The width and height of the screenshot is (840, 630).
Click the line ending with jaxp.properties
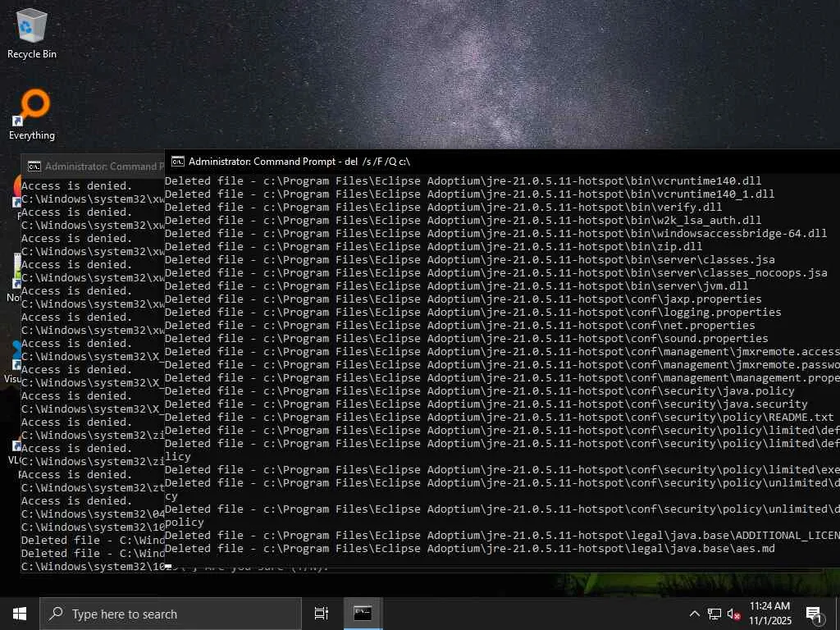pos(463,299)
